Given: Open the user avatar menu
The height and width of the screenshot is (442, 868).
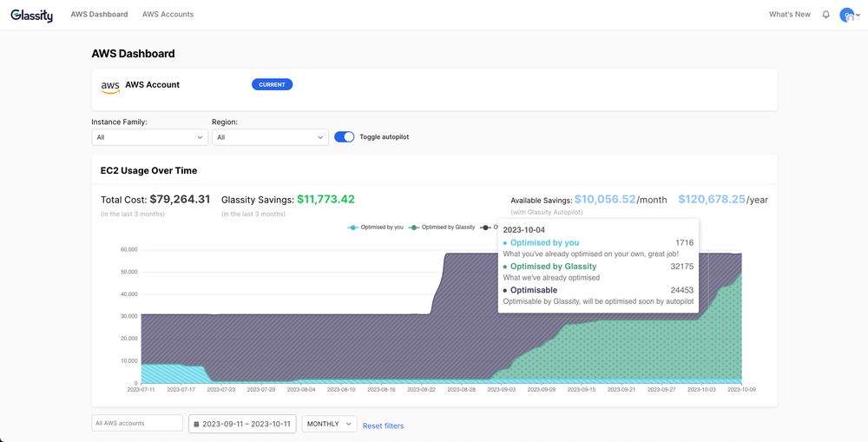Looking at the screenshot, I should (849, 15).
